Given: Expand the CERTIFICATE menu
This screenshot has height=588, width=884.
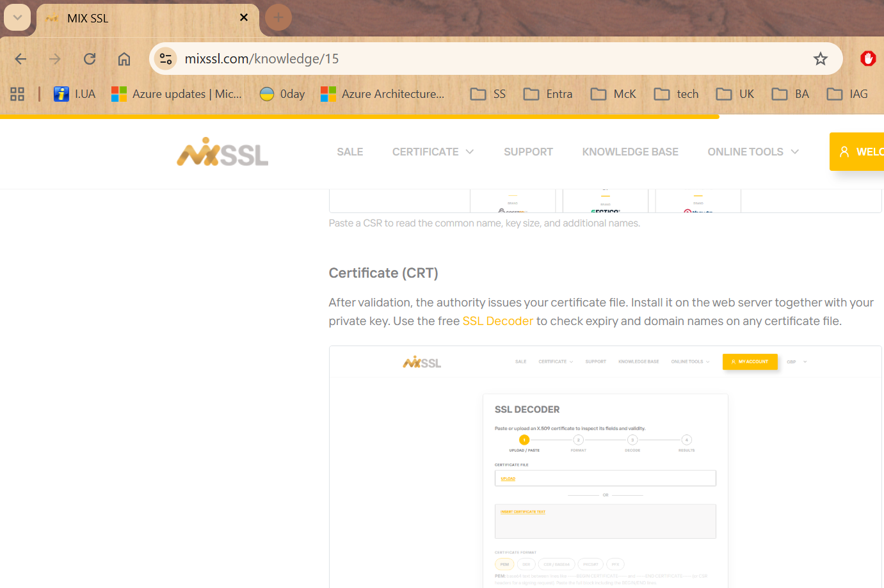Looking at the screenshot, I should [433, 152].
